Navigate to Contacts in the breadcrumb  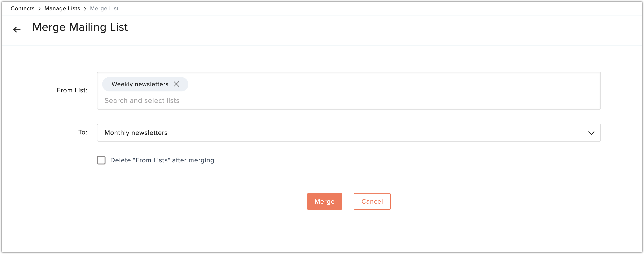(22, 9)
